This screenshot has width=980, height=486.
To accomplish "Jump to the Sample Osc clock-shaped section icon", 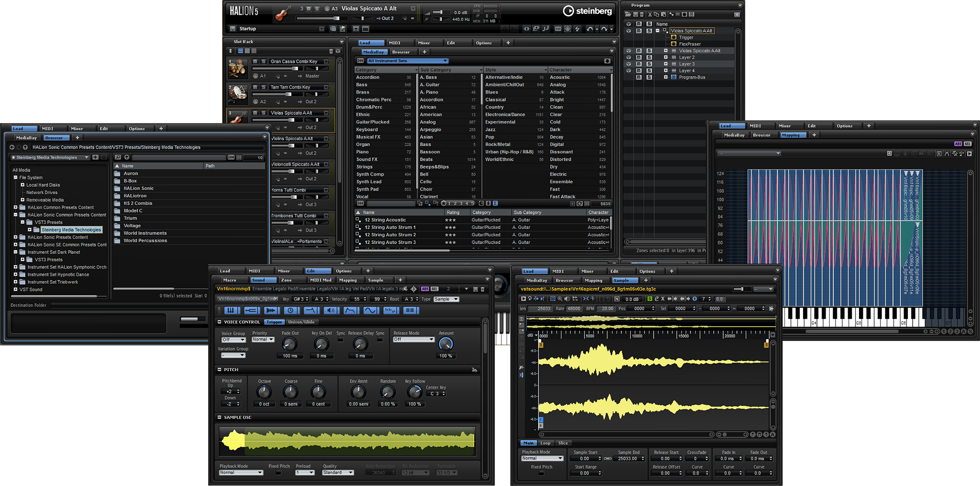I will point(292,310).
